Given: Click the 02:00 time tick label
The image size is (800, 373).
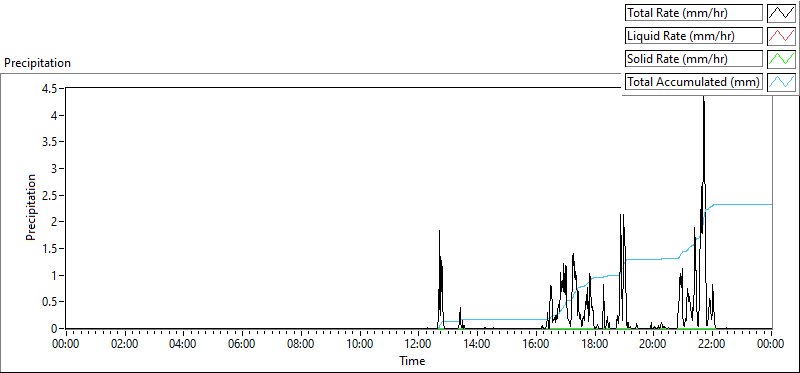Looking at the screenshot, I should [x=125, y=344].
